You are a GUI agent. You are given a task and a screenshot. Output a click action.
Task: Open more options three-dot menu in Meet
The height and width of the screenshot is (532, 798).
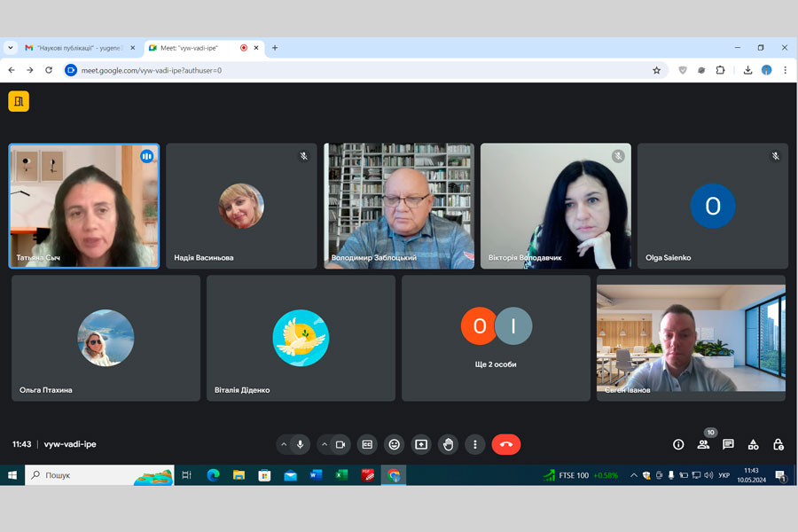(475, 444)
